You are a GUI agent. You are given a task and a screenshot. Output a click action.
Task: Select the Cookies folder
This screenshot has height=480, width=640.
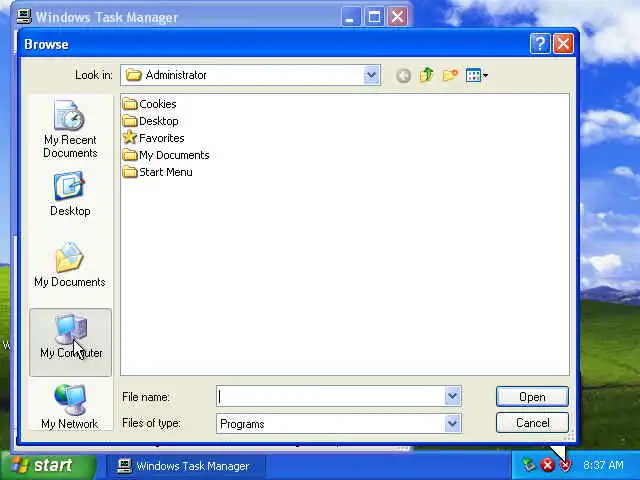(x=149, y=104)
